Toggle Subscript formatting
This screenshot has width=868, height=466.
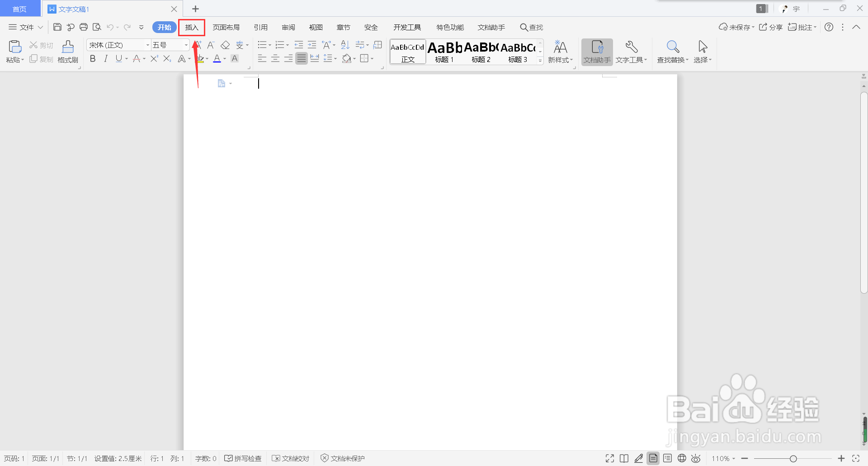(x=167, y=58)
